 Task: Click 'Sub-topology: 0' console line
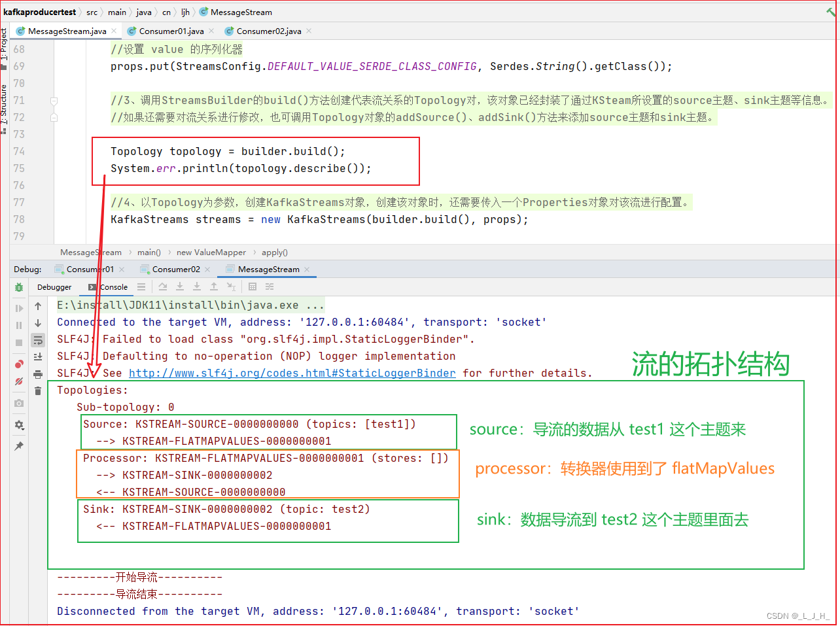click(126, 407)
